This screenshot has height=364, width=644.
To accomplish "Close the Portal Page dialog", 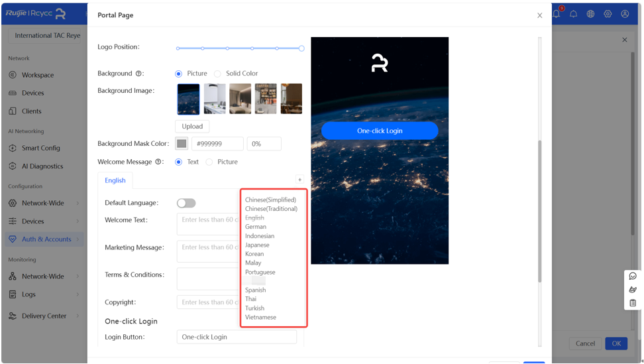I will coord(540,16).
